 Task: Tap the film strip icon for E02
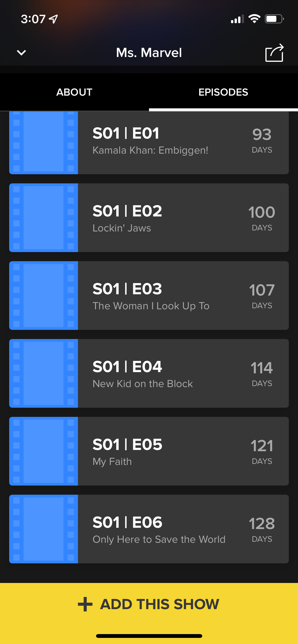44,218
